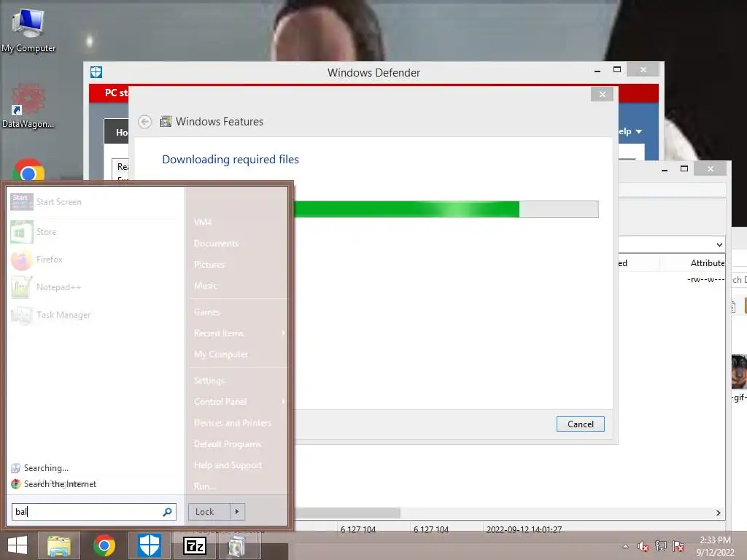Open File Explorer from the taskbar

[x=58, y=545]
